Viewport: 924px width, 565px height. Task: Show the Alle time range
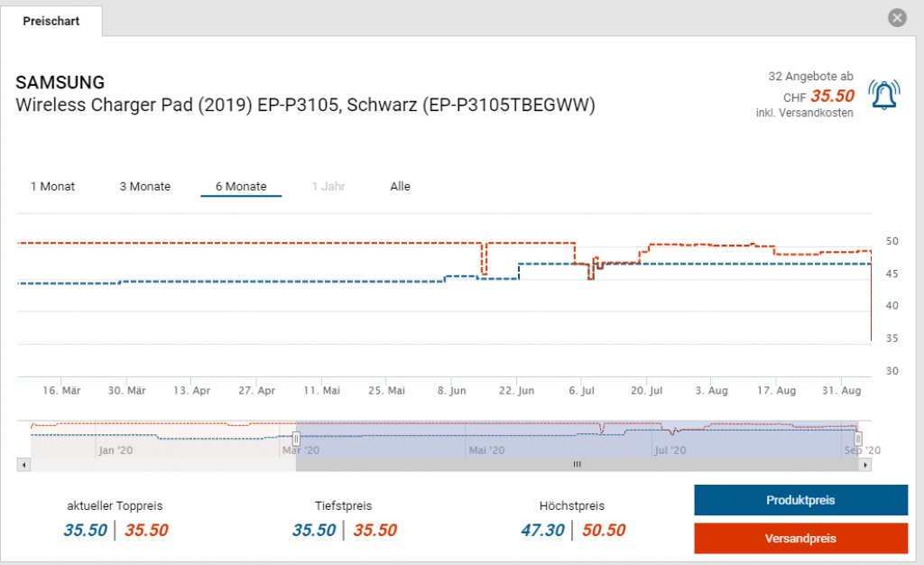[400, 186]
